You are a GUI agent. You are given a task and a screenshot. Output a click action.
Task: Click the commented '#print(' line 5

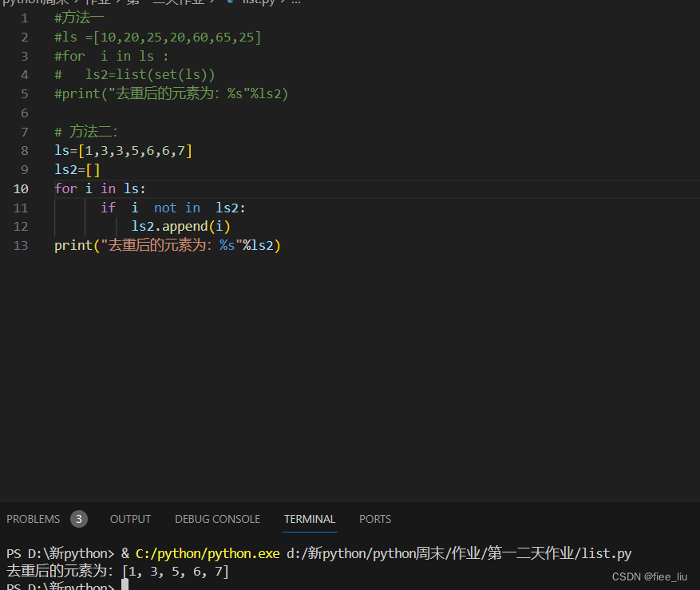(172, 93)
